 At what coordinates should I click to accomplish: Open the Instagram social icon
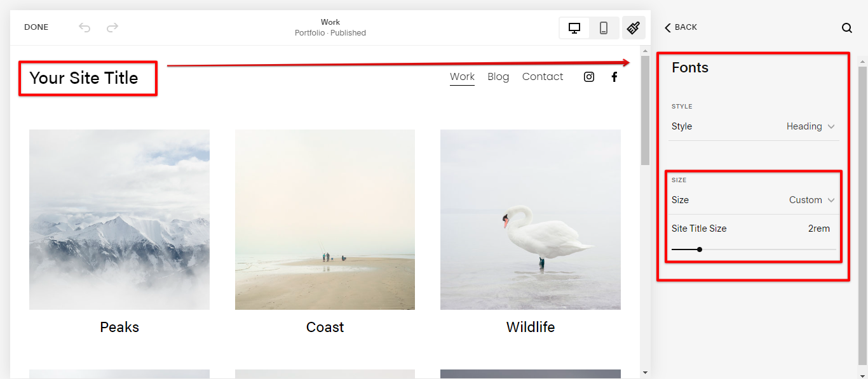(x=589, y=77)
